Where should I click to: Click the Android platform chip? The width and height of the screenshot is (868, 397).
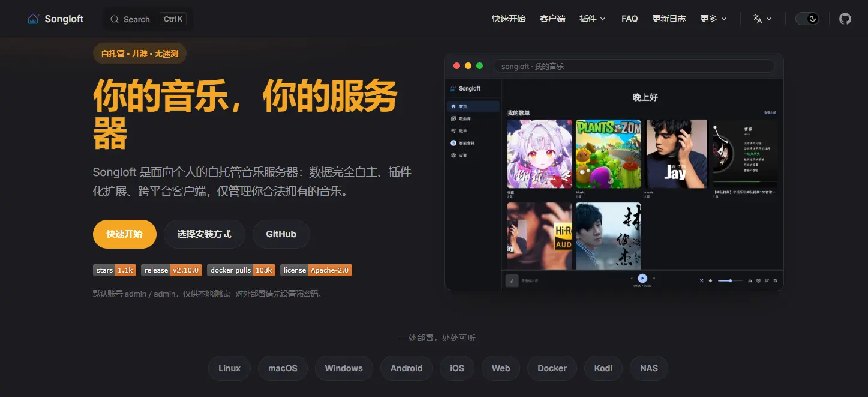[407, 368]
